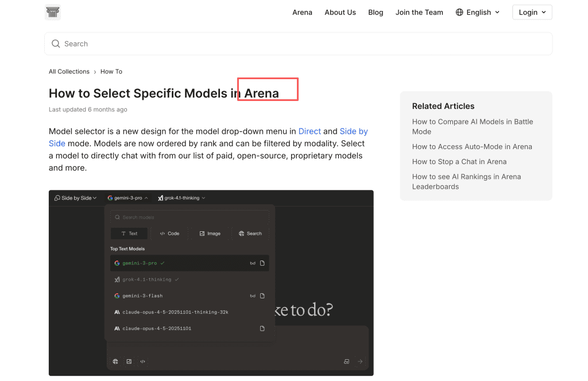This screenshot has width=588, height=381.
Task: Open How to Stop a Chat article
Action: 459,162
